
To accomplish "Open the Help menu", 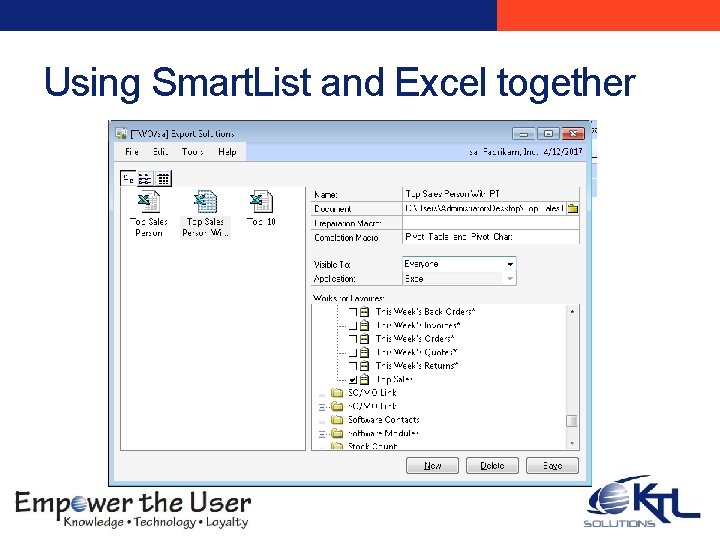I will tap(227, 152).
